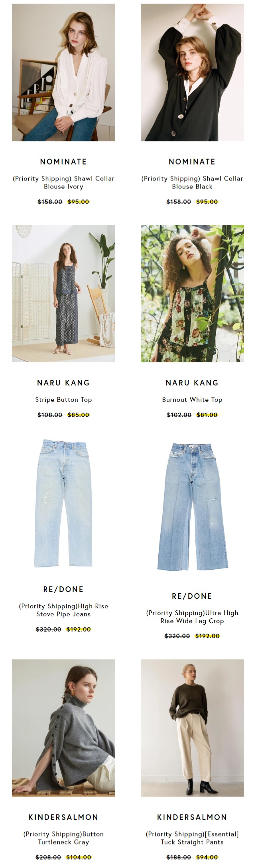View the Button Turtleneck Gray model photo

pyautogui.click(x=63, y=728)
